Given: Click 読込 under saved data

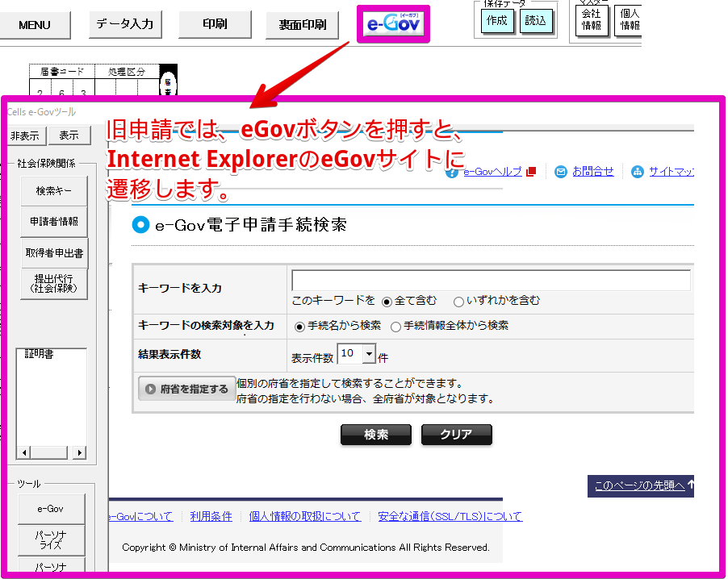Looking at the screenshot, I should (536, 21).
